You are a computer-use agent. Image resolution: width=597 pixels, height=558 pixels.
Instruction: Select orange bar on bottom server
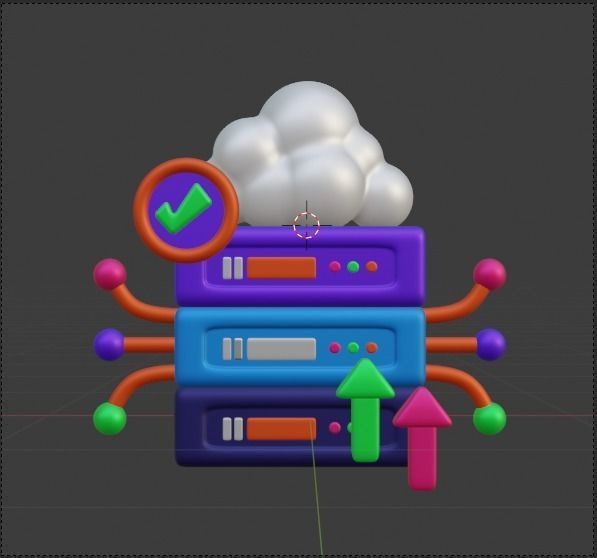click(281, 429)
